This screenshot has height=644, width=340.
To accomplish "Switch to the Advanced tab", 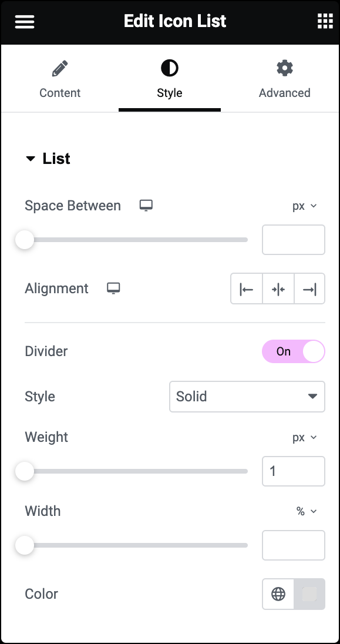I will (x=285, y=79).
